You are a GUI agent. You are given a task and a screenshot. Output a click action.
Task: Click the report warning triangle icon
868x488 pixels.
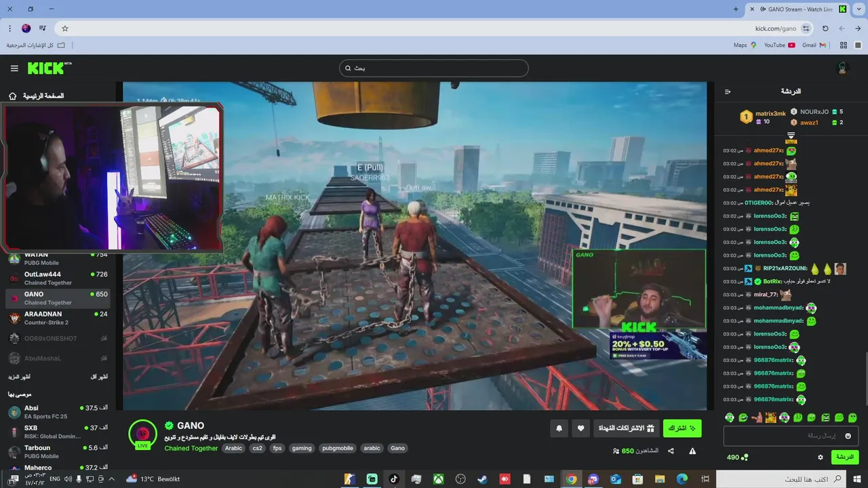692,451
